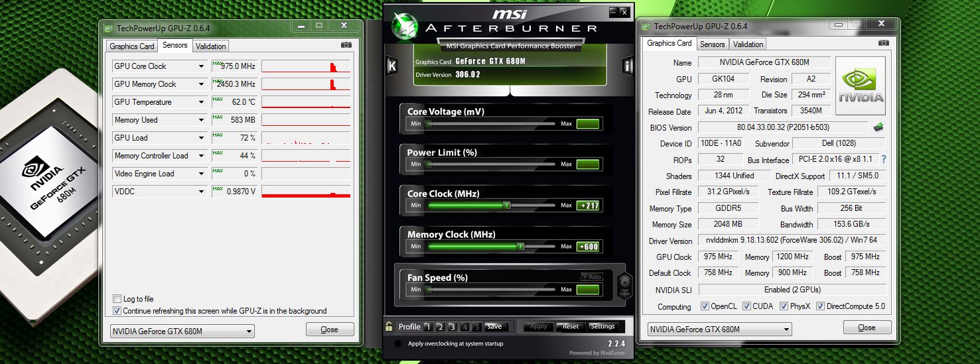
Task: Click the Afterburner Apply button
Action: pyautogui.click(x=538, y=326)
